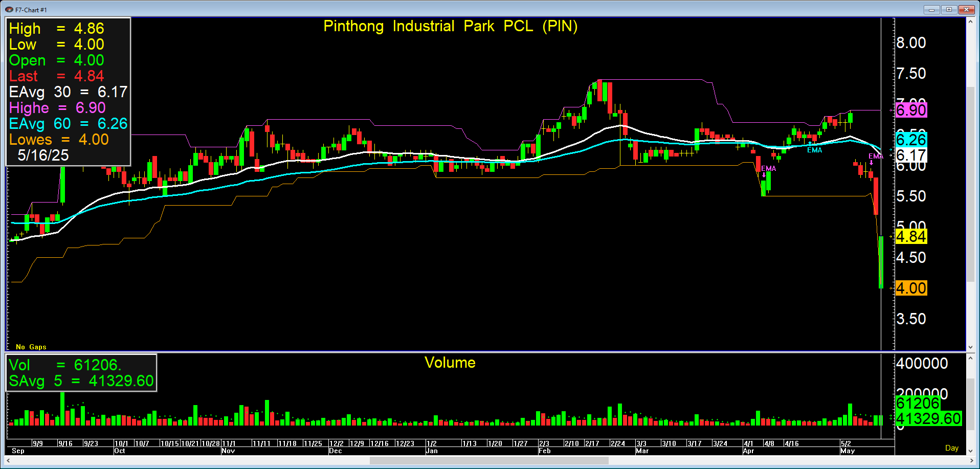Select the SAvg 5 = 41329.60 readout
Viewport: 980px width, 469px height.
pyautogui.click(x=81, y=381)
